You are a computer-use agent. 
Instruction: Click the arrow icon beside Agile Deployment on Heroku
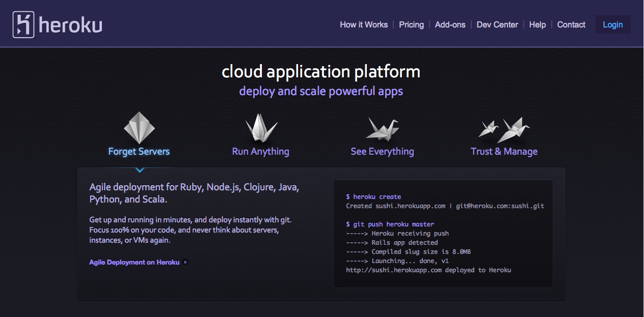(185, 263)
